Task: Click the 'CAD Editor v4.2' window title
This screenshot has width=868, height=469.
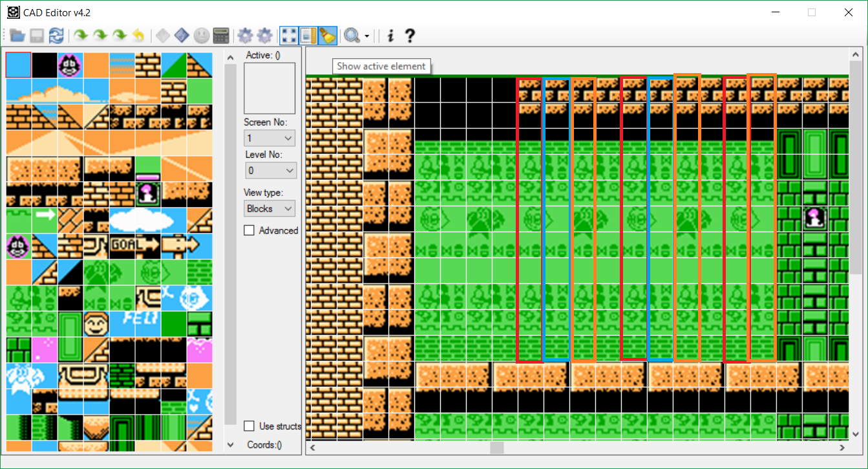Action: pos(58,12)
